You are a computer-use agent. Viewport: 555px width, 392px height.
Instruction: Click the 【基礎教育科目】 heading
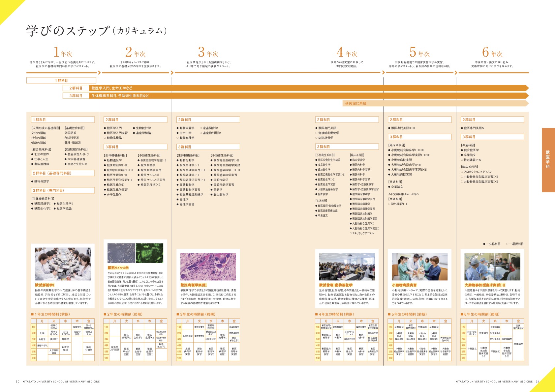click(75, 128)
